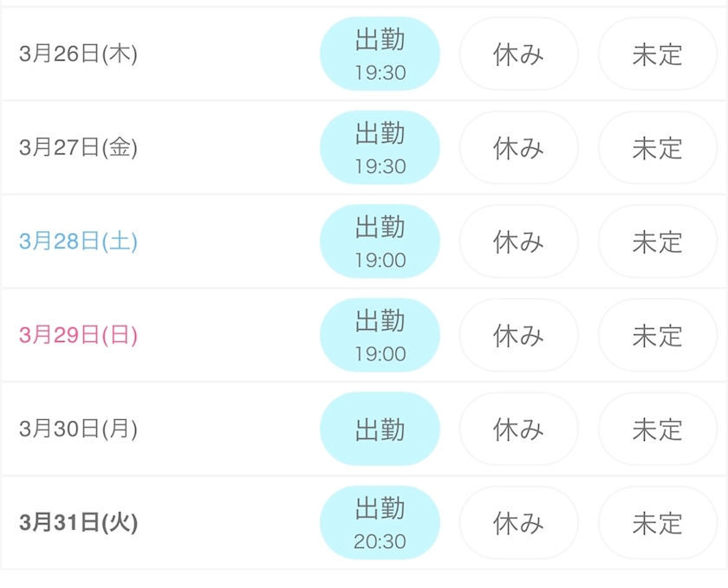Select 未定 for 3月30日(月)

click(x=657, y=429)
